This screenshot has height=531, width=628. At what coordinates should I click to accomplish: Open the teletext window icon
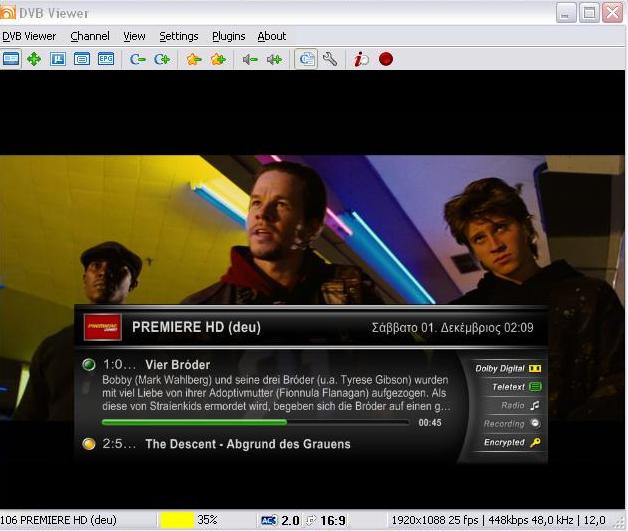click(x=82, y=59)
